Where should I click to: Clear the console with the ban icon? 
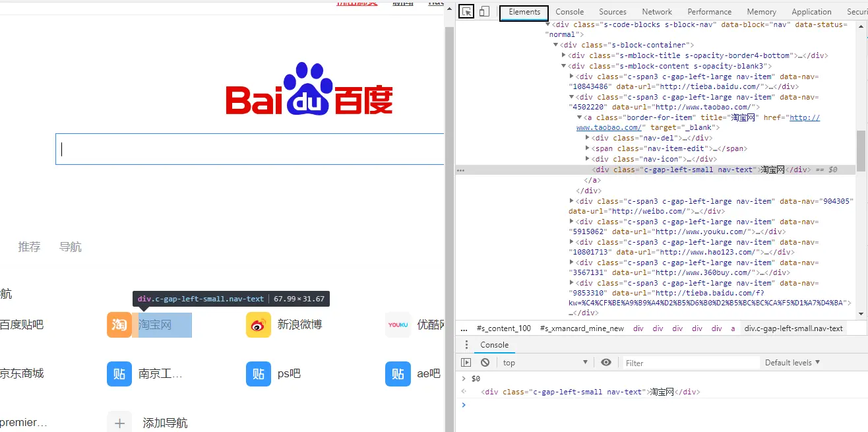tap(485, 363)
